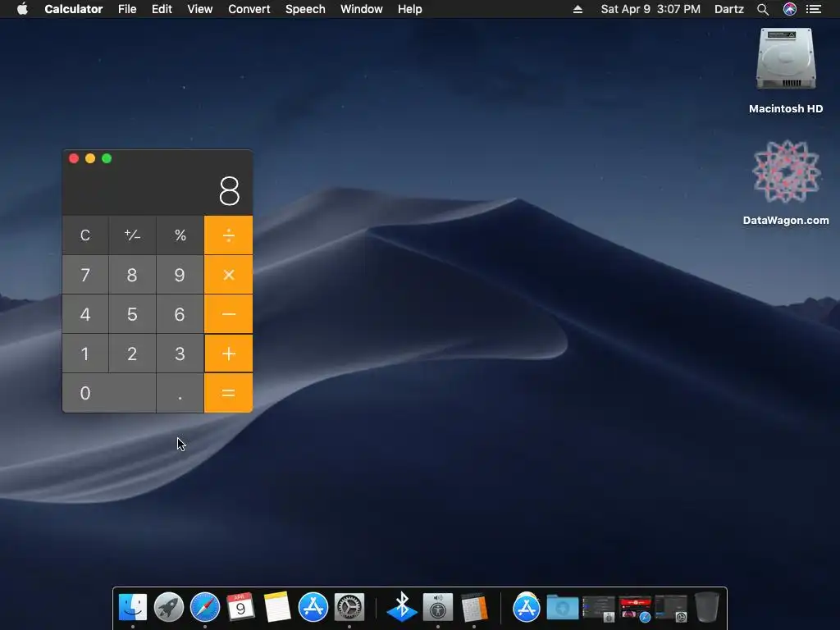The height and width of the screenshot is (630, 840).
Task: Open VoiceOver Utility icon in Dock
Action: coord(438,608)
